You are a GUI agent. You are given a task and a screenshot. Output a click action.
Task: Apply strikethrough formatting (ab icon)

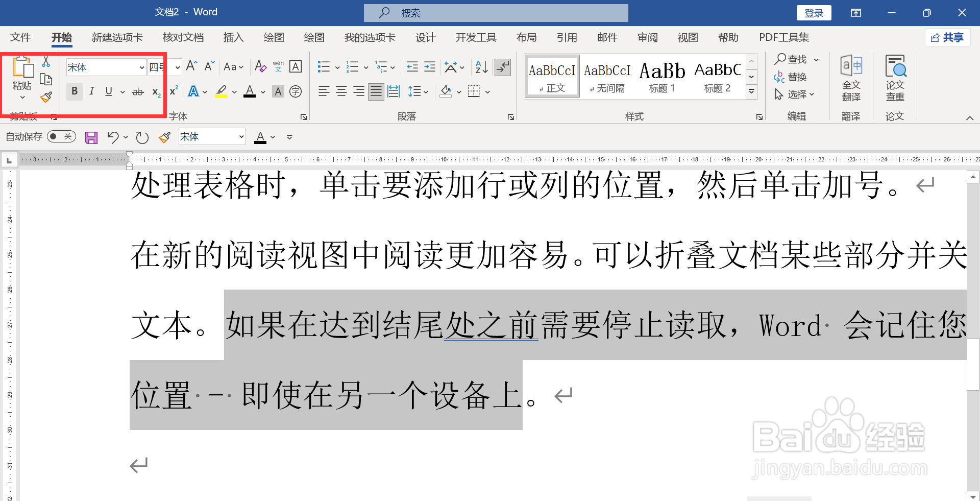pyautogui.click(x=138, y=92)
